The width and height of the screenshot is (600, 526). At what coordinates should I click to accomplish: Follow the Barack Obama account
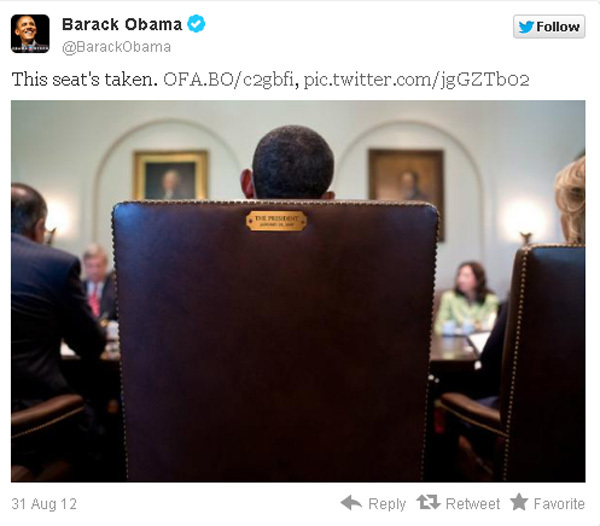pos(549,27)
